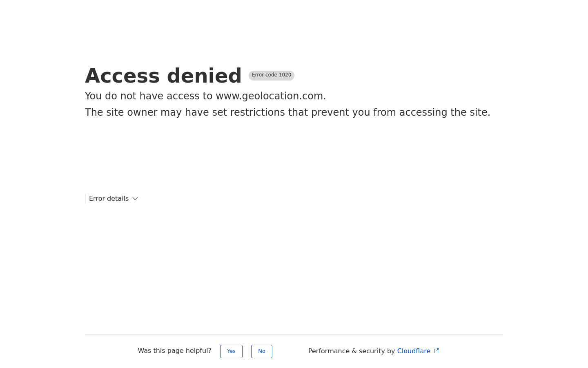The height and width of the screenshot is (368, 588).
Task: Click the horizontal divider above the footer
Action: click(x=294, y=334)
